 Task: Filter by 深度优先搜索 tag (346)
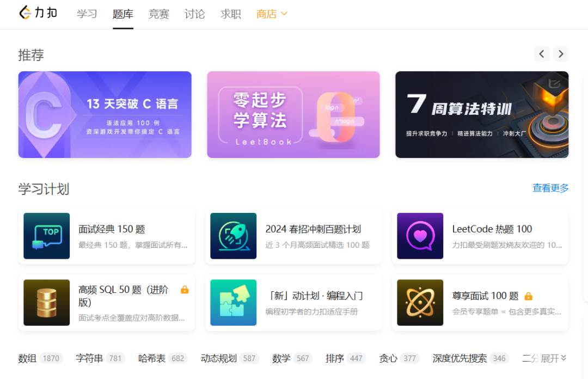point(471,358)
